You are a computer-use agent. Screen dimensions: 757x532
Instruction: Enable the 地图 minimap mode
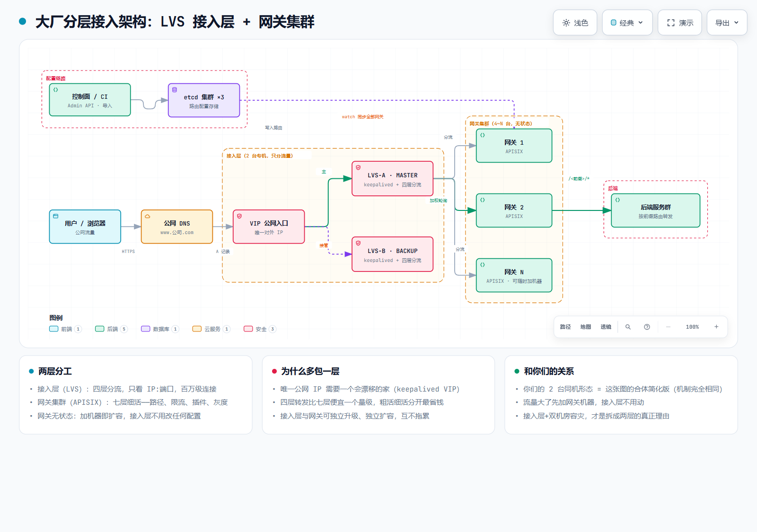586,327
